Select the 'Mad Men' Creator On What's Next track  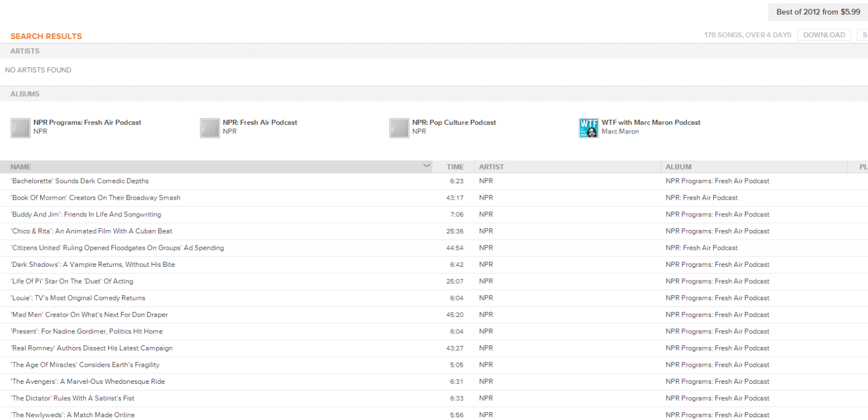click(89, 314)
